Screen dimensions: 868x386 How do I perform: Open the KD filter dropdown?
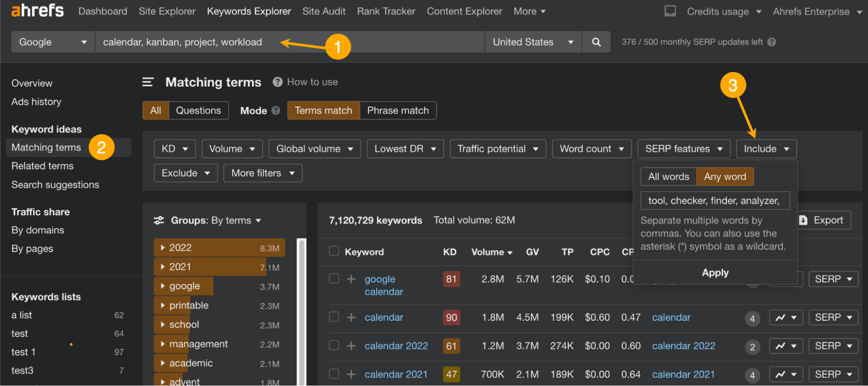tap(175, 149)
